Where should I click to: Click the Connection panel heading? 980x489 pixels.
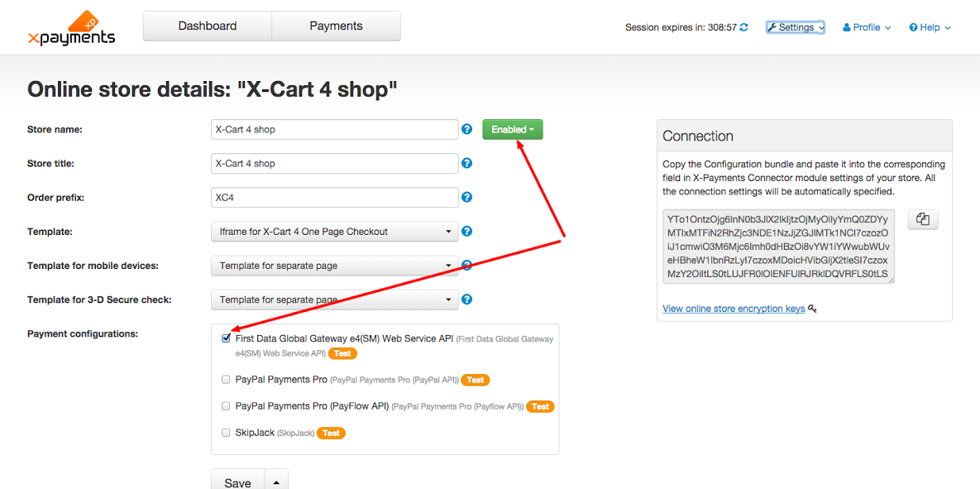point(698,137)
